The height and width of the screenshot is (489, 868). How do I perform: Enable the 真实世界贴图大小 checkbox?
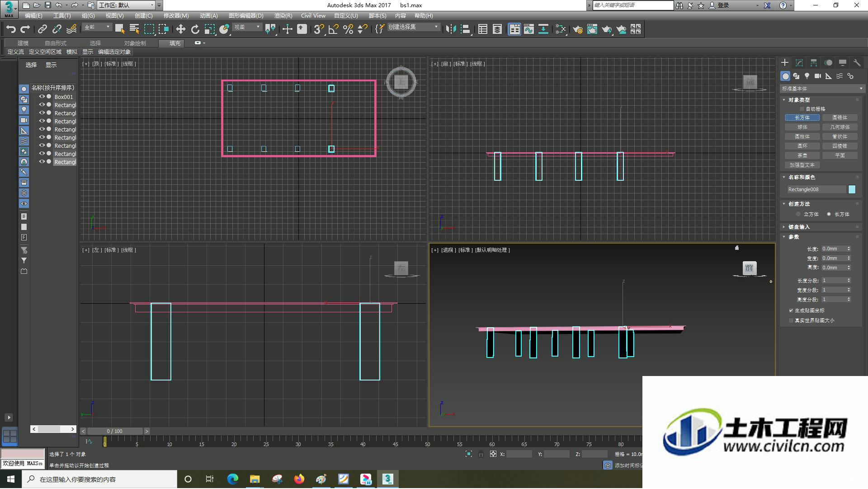pyautogui.click(x=791, y=320)
